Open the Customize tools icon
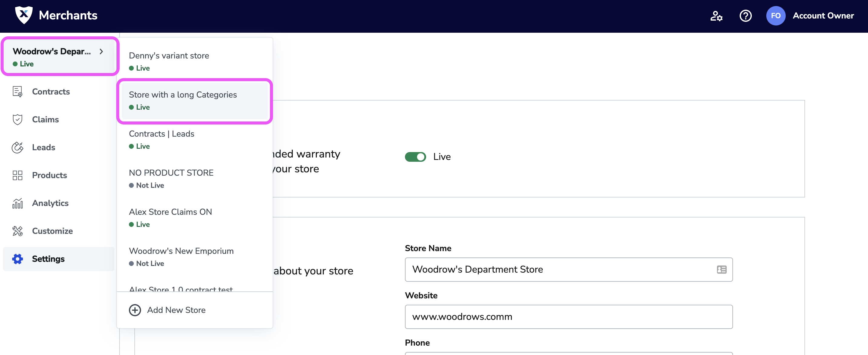 click(x=18, y=231)
